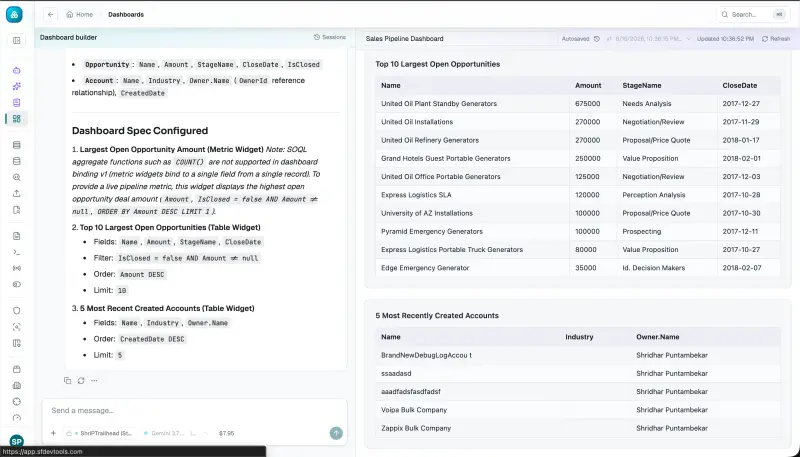Open the file export sidebar icon

pyautogui.click(x=17, y=210)
